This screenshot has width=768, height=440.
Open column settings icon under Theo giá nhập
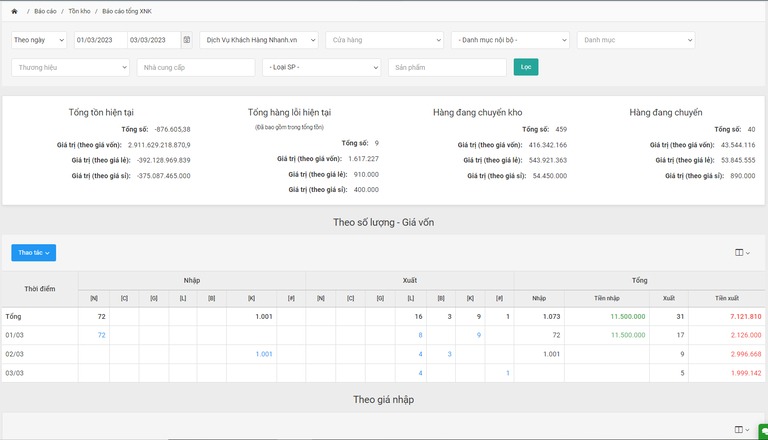tap(742, 429)
